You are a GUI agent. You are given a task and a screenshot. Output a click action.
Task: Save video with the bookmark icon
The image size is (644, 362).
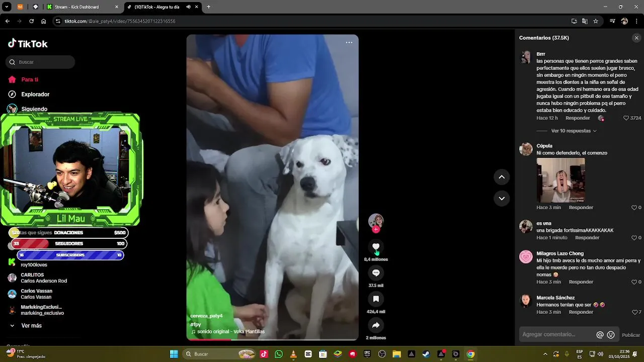coord(376,299)
